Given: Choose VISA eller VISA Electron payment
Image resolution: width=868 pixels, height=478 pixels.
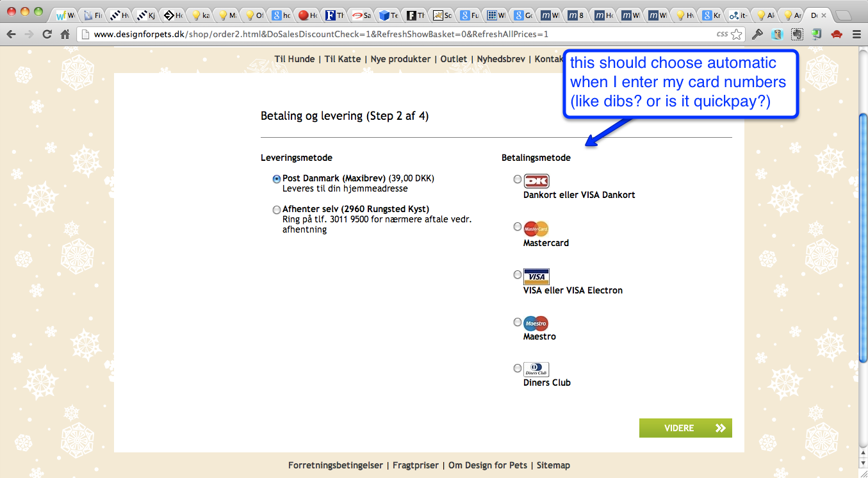Looking at the screenshot, I should click(x=518, y=274).
